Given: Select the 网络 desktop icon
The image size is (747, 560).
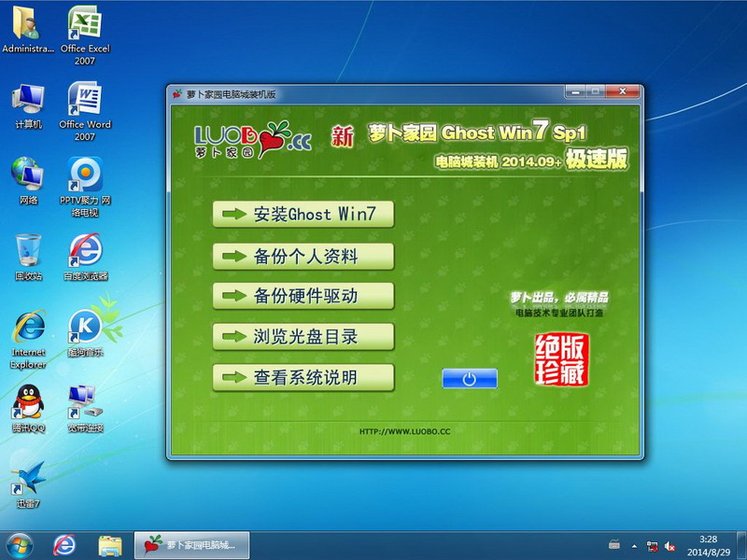Looking at the screenshot, I should (28, 181).
